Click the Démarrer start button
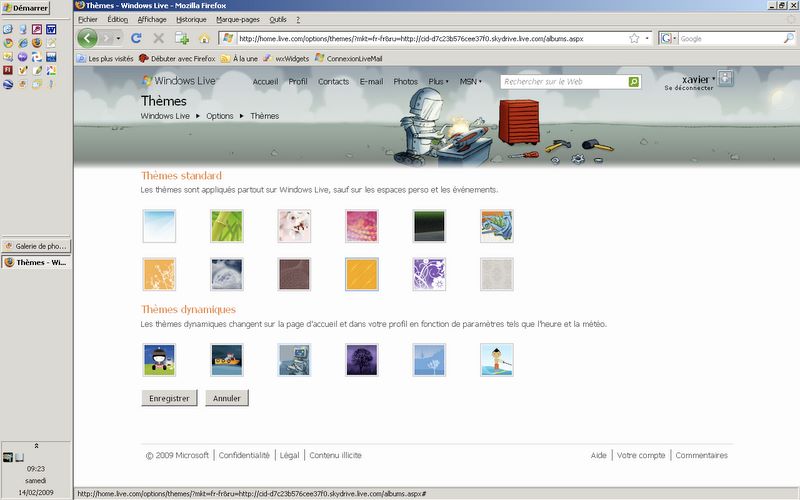800x500 pixels. click(26, 8)
